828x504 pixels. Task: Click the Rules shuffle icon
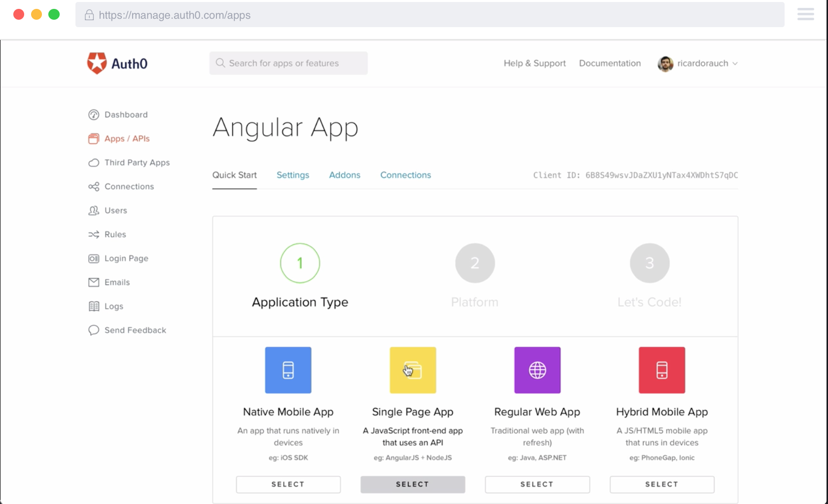[x=94, y=234]
